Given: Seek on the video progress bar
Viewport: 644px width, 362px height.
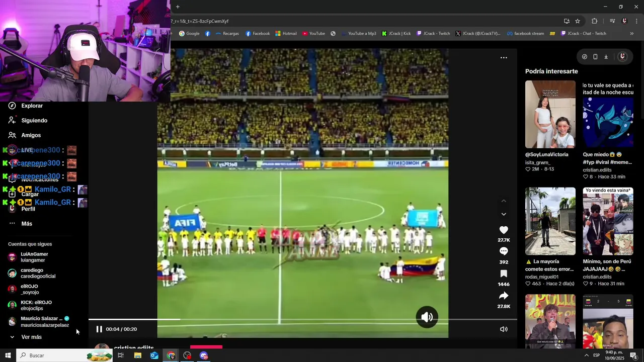Looking at the screenshot, I should click(303, 319).
